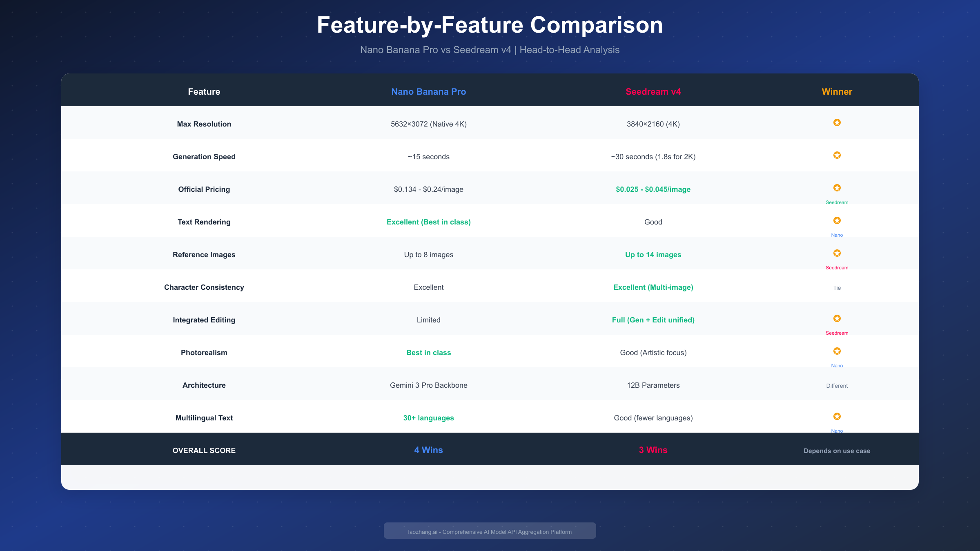Click the Feature column header
Image resolution: width=980 pixels, height=551 pixels.
tap(204, 92)
